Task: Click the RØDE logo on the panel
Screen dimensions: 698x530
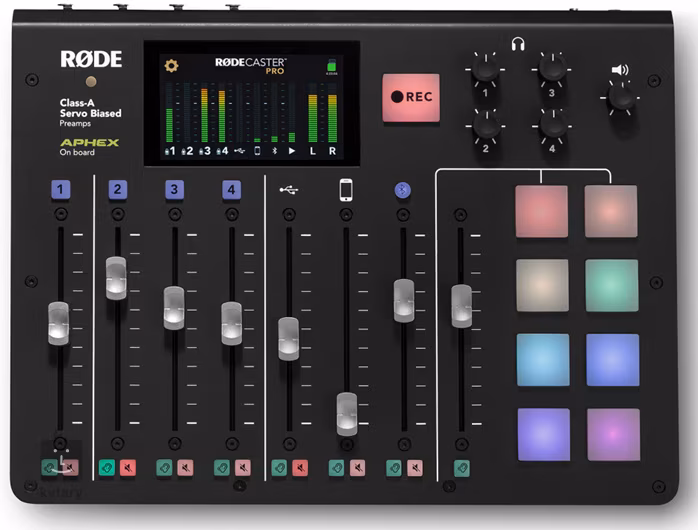Action: tap(91, 59)
